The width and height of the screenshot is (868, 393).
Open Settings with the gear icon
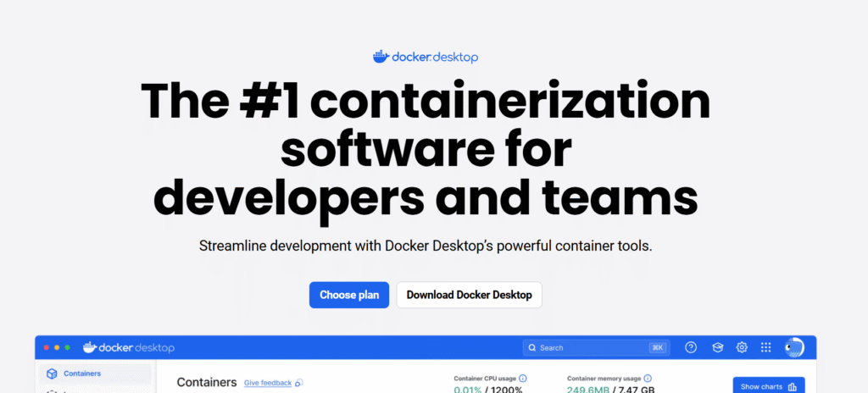tap(742, 347)
